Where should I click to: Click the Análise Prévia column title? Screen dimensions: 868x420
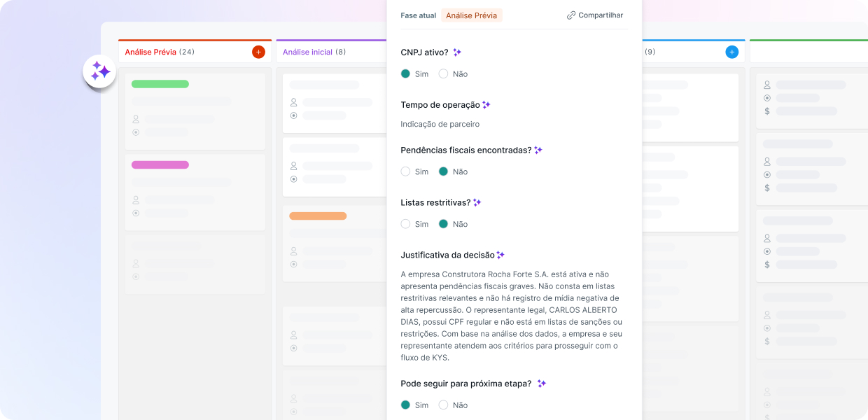click(x=150, y=52)
